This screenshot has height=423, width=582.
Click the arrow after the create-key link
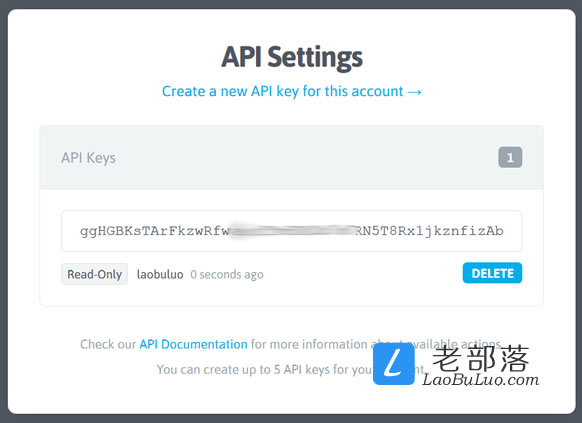coord(415,92)
